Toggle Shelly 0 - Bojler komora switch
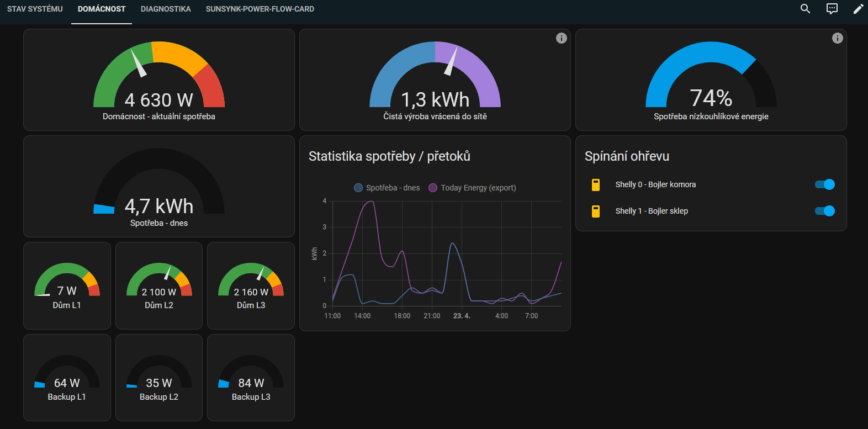 pyautogui.click(x=824, y=184)
